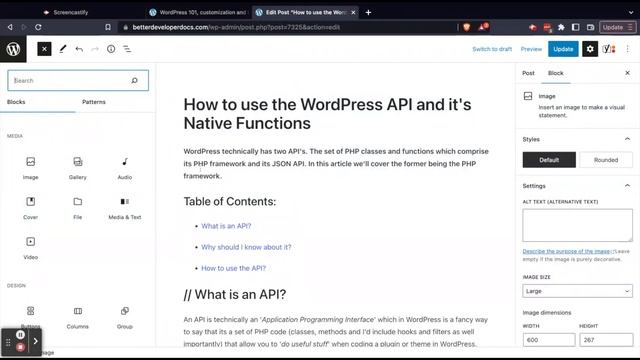The width and height of the screenshot is (640, 360).
Task: Collapse the Screencastify control arrow
Action: [36, 341]
